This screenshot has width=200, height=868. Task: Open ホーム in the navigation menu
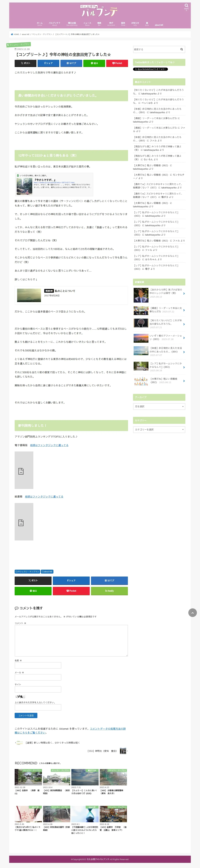[x=40, y=24]
